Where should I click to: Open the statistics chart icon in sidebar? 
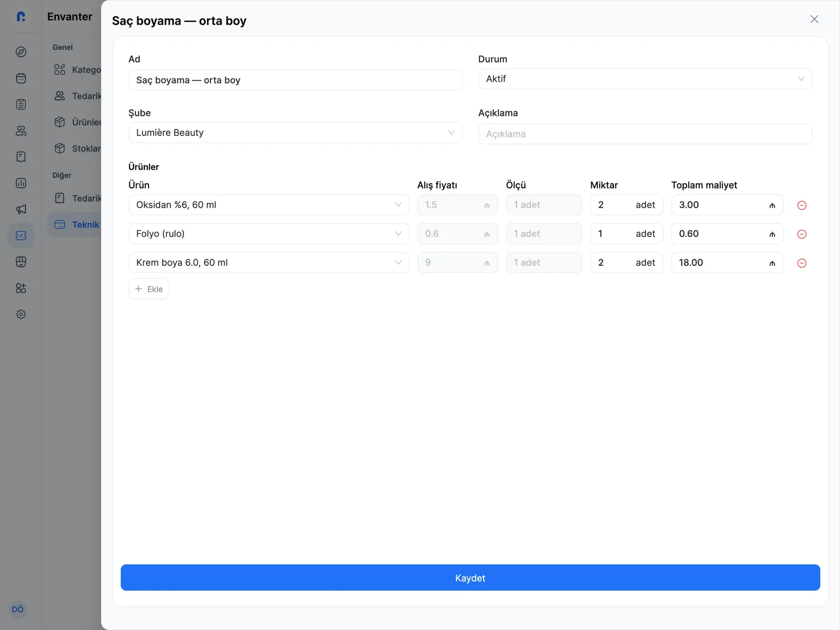click(x=21, y=183)
